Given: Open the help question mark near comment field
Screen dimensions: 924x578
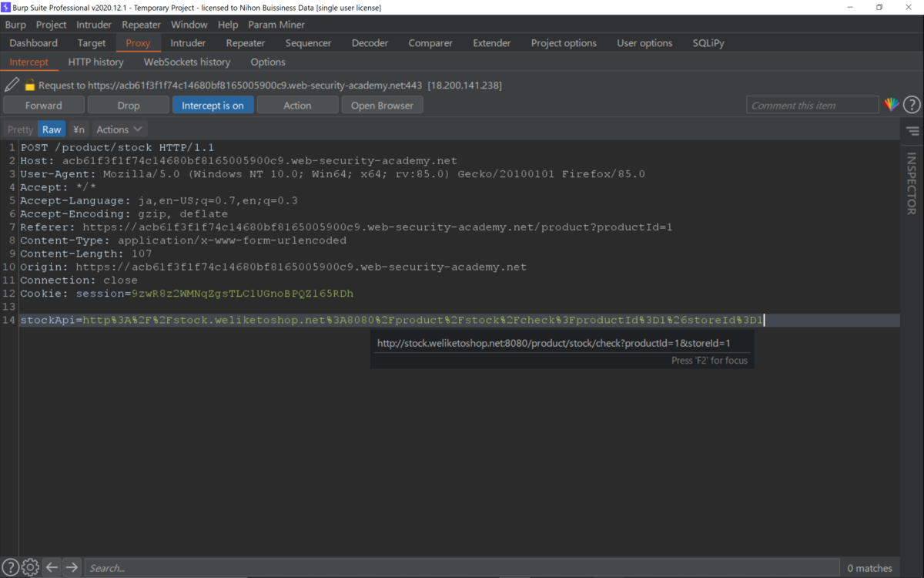Looking at the screenshot, I should tap(912, 105).
